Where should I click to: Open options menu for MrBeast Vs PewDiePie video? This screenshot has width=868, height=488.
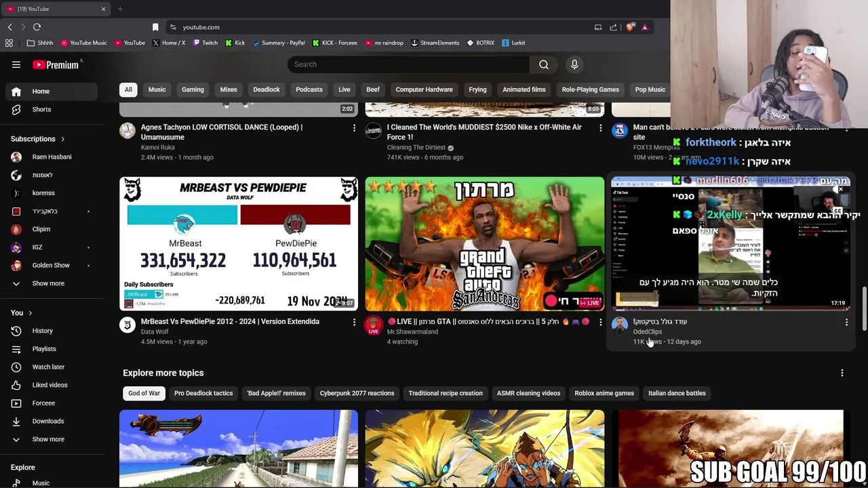pos(354,322)
